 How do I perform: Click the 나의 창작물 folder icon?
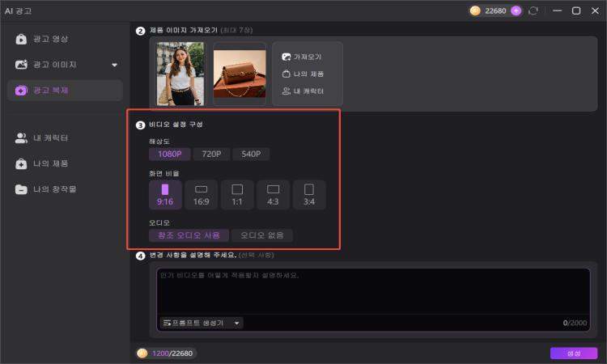21,189
